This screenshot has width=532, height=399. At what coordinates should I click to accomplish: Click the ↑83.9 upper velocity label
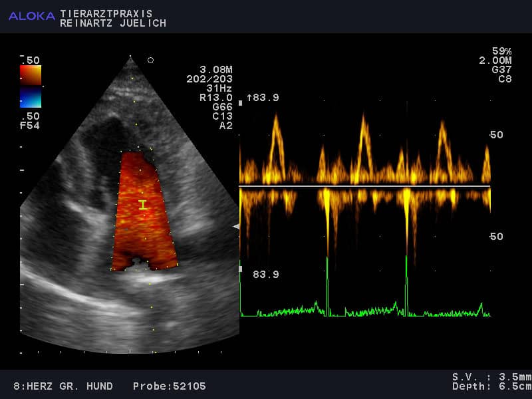263,98
